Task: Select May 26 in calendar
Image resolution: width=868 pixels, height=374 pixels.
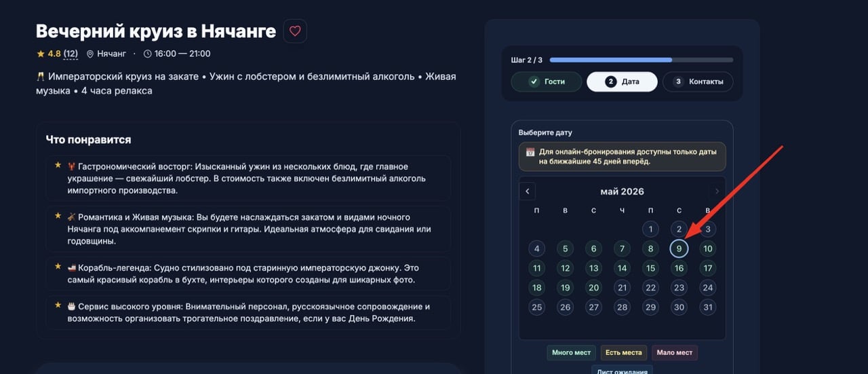Action: (565, 307)
